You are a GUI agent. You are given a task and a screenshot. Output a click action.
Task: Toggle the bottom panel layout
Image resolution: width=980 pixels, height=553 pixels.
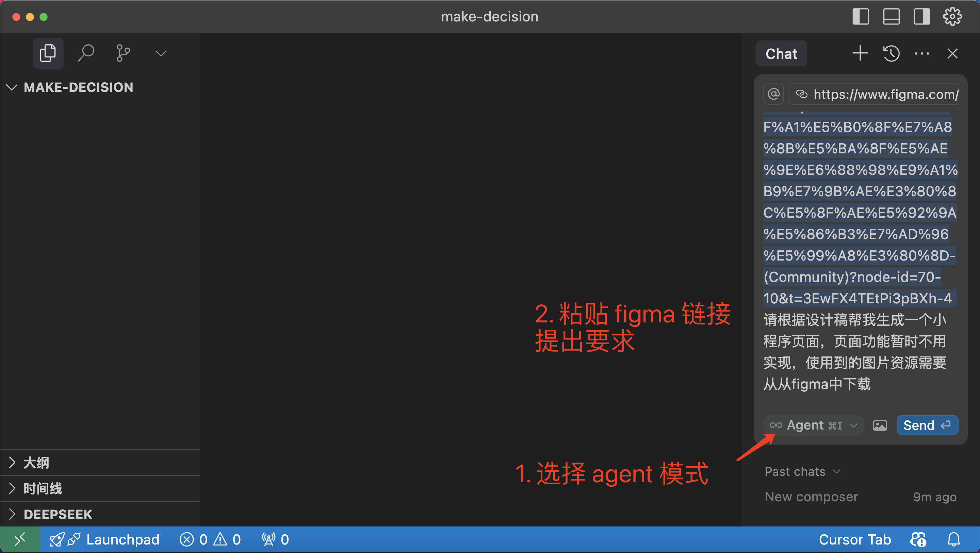click(891, 17)
